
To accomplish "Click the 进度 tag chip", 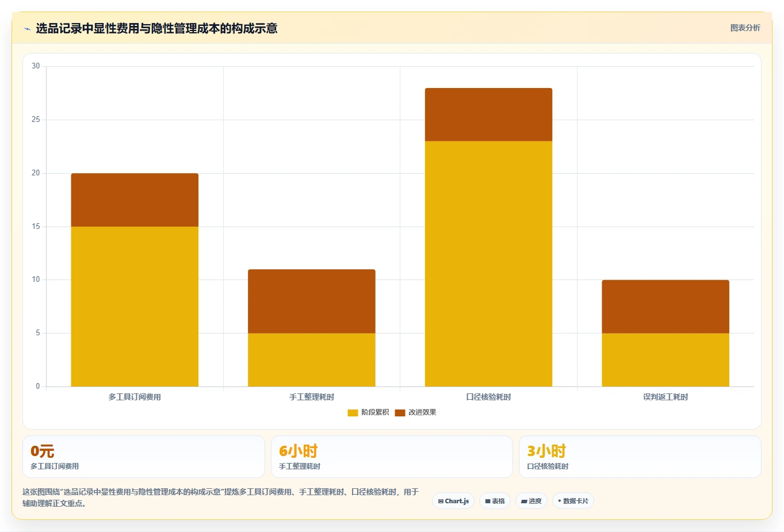I will (x=531, y=501).
